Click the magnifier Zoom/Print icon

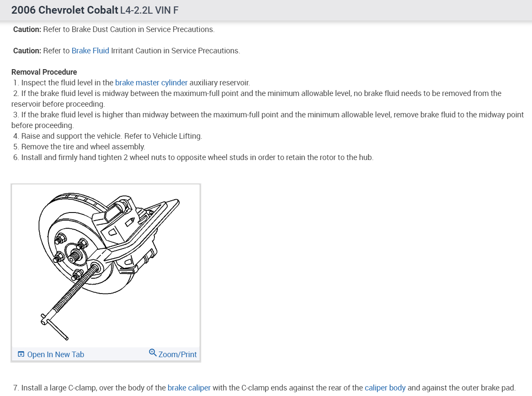[153, 353]
